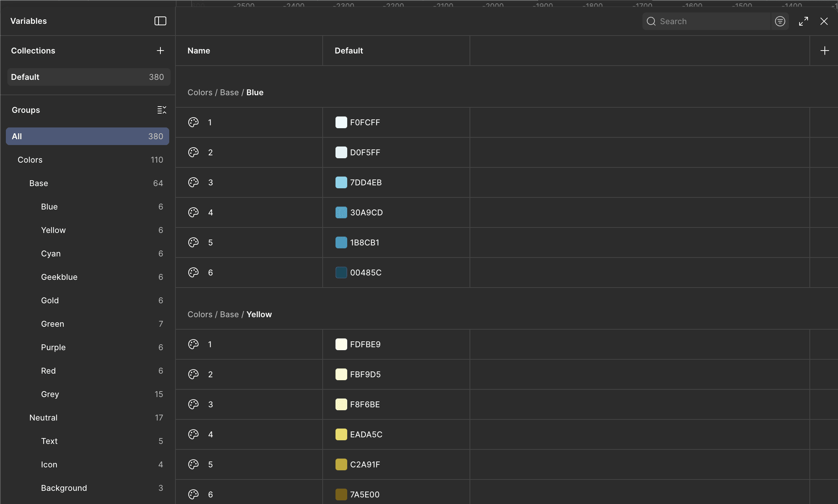Click the EADA5C yellow color swatch
Screen dimensions: 838x504
click(x=341, y=434)
